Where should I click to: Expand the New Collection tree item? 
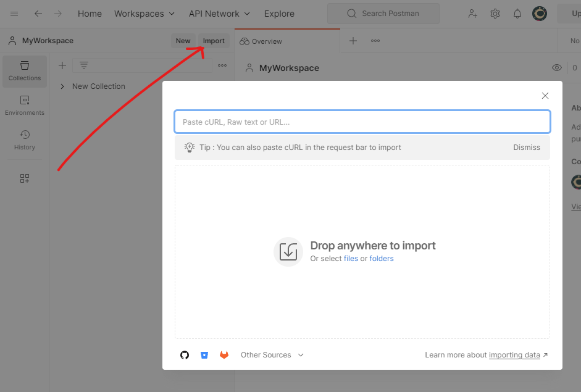coord(62,86)
